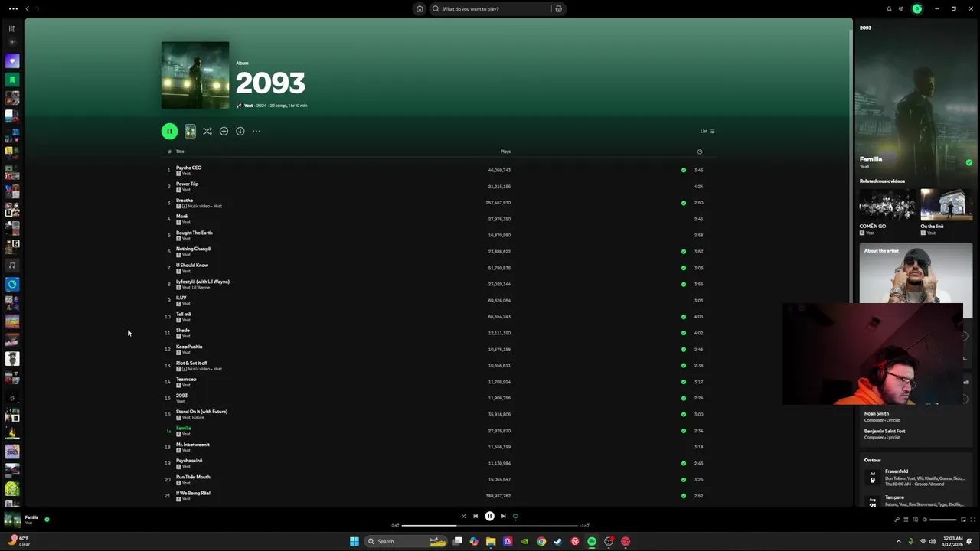The height and width of the screenshot is (551, 980).
Task: Open Steam from the taskbar
Action: 558,541
